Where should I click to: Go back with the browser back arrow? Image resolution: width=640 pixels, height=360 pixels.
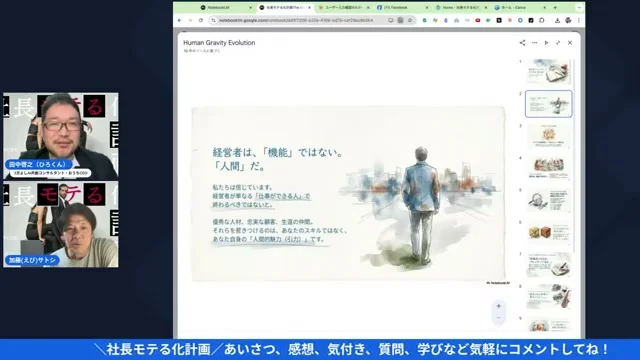[180, 20]
